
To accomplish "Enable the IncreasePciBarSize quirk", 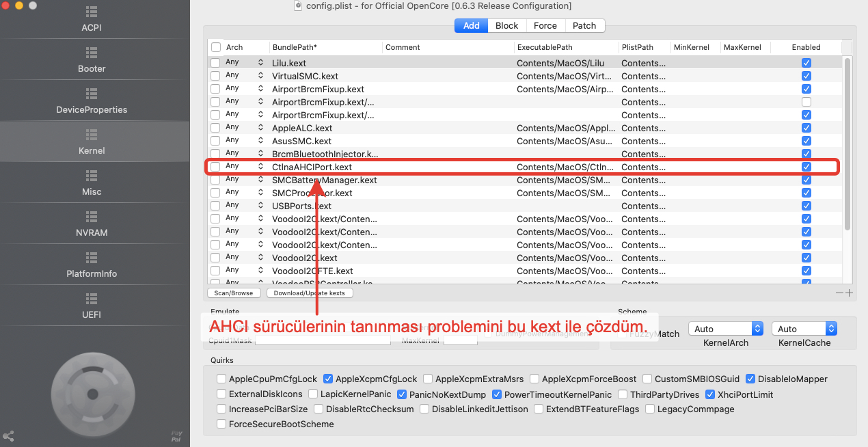I will click(x=221, y=409).
